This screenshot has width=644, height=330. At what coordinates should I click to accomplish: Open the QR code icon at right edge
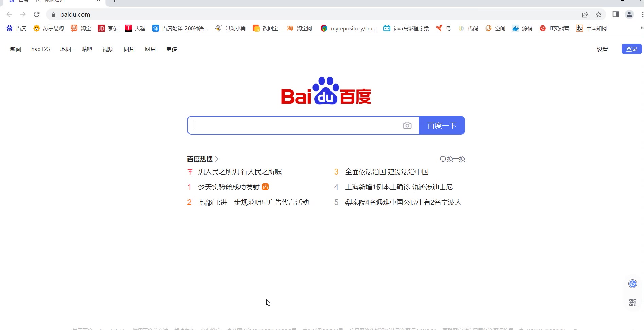coord(632,302)
